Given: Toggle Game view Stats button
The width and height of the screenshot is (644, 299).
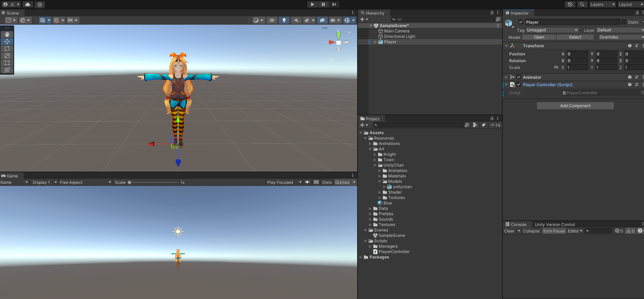Looking at the screenshot, I should click(x=327, y=182).
